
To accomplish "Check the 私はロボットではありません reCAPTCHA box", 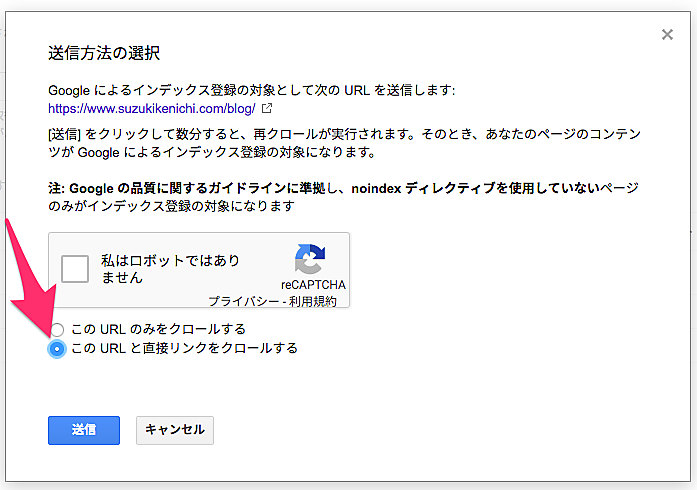I will [77, 268].
